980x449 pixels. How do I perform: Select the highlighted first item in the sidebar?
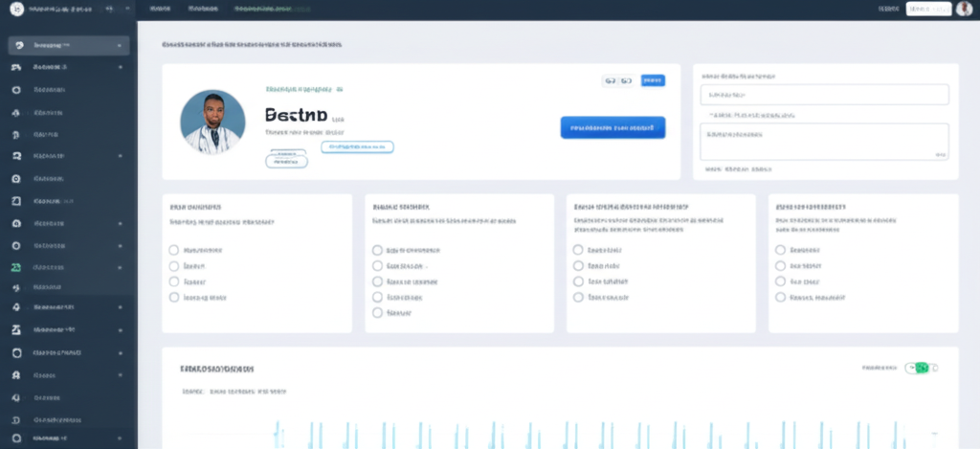tap(69, 46)
